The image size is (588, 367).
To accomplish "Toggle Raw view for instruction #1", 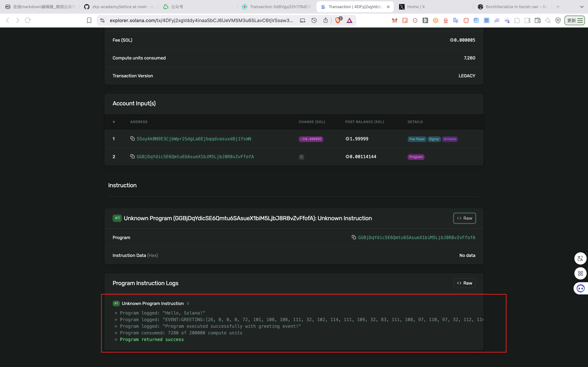I will pos(464,218).
